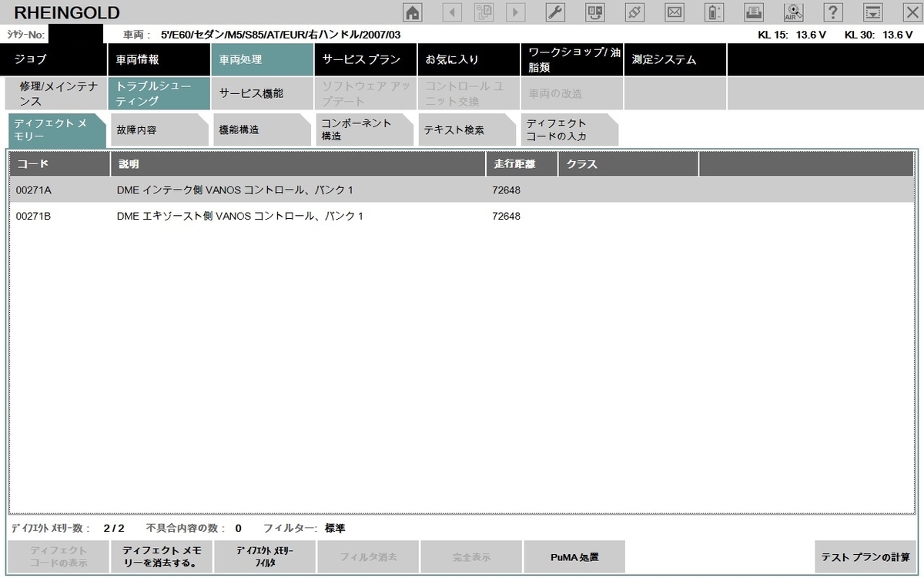Click the control unit tree icon

[x=595, y=12]
